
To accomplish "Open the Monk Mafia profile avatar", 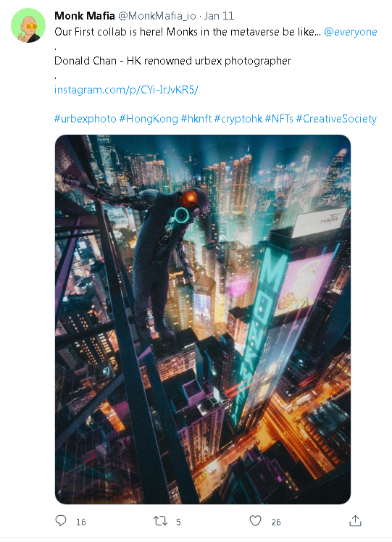I will [28, 25].
